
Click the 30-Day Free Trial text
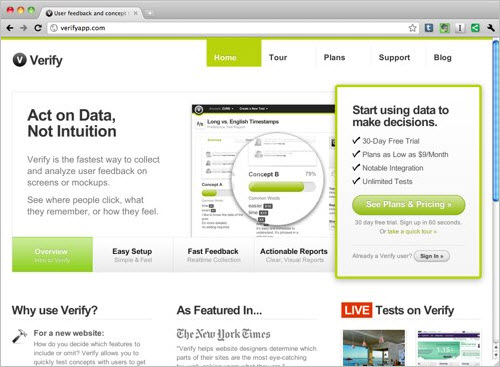click(x=391, y=141)
